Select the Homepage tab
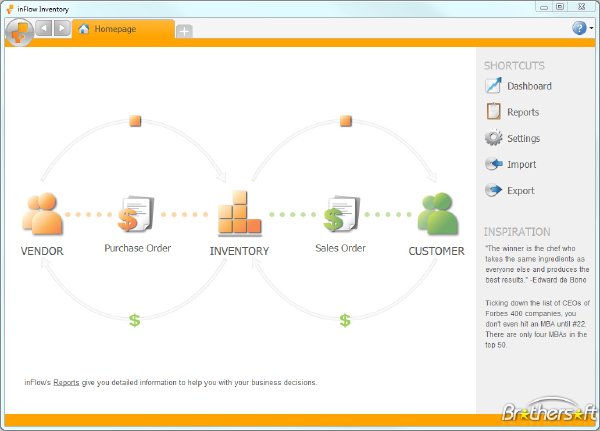 pos(123,29)
